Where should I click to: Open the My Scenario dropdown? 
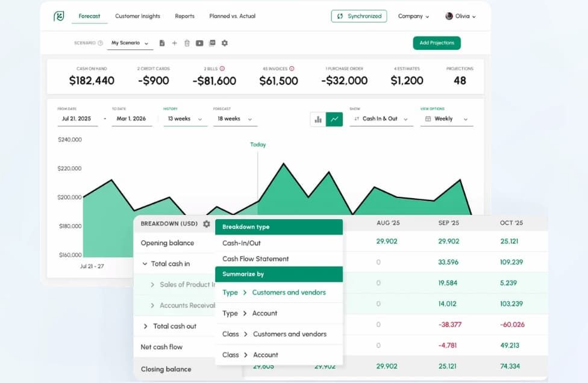coord(130,43)
